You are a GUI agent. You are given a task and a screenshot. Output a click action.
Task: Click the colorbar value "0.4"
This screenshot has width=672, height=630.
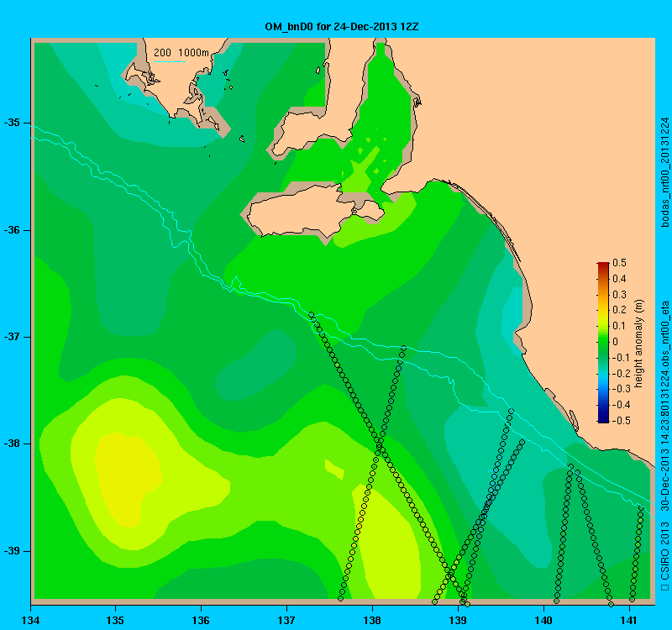click(619, 279)
